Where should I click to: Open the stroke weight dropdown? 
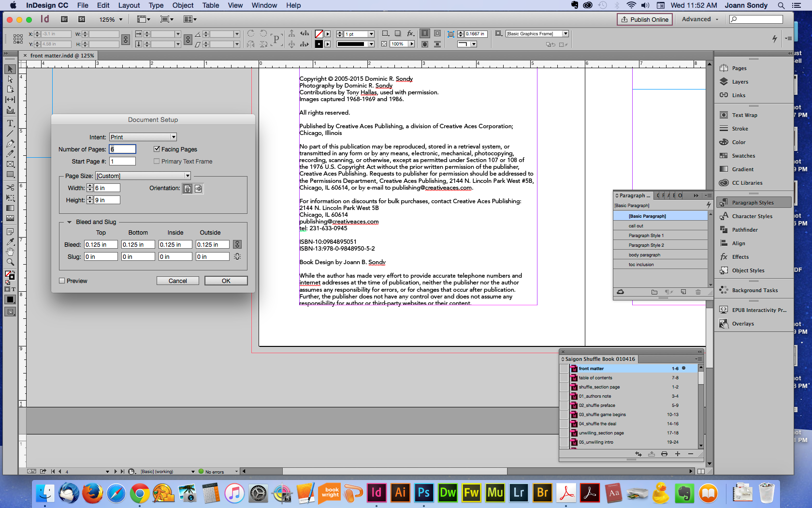[371, 34]
